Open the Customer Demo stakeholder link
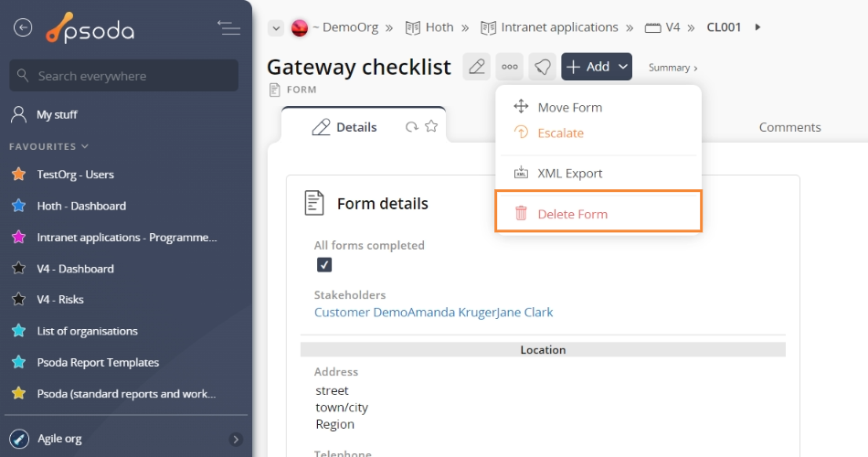Screen dimensions: 868x457 coord(360,313)
